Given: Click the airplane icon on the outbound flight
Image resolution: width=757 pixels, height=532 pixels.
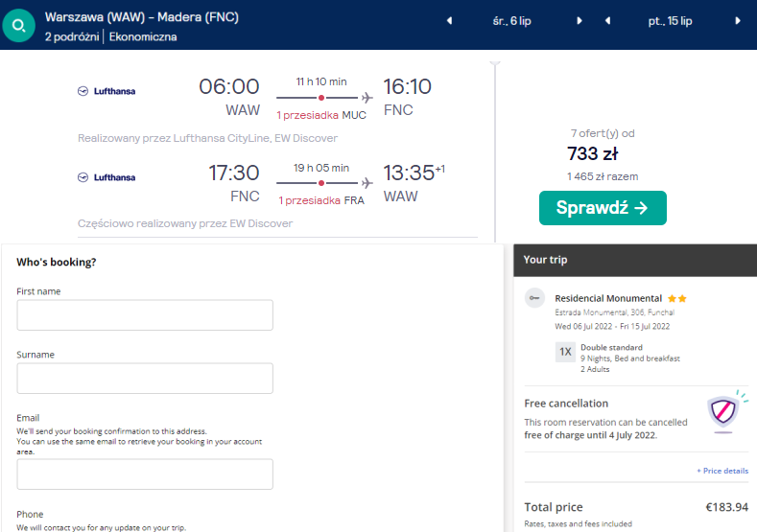Looking at the screenshot, I should (367, 98).
